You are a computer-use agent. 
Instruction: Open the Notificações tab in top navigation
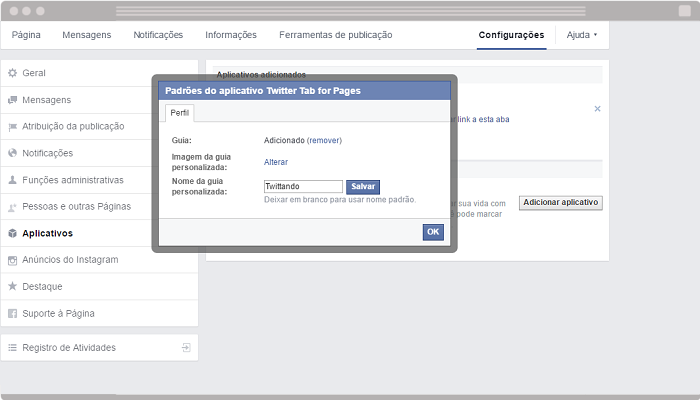tap(158, 35)
